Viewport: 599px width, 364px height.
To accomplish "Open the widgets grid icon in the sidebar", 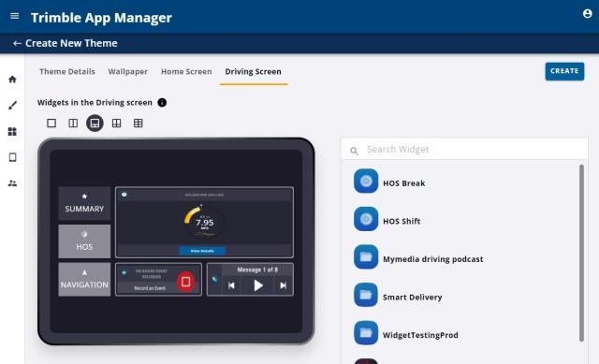I will (x=12, y=131).
